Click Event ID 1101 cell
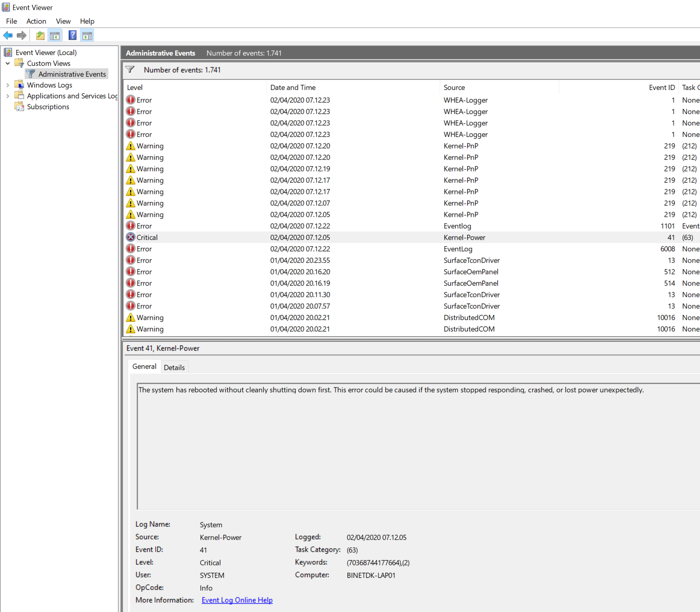 tap(667, 226)
